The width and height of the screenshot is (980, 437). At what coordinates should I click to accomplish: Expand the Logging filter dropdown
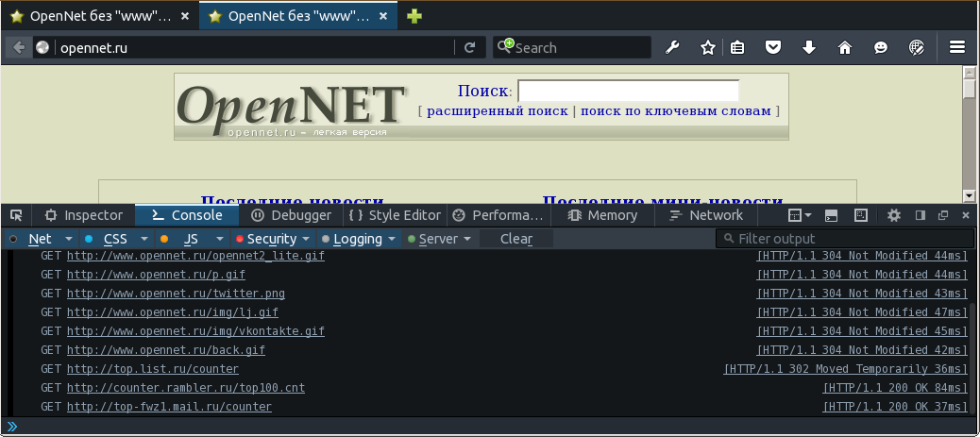point(391,239)
